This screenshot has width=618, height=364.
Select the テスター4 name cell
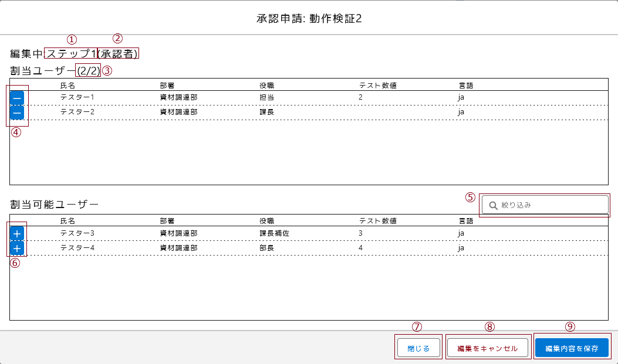coord(77,248)
